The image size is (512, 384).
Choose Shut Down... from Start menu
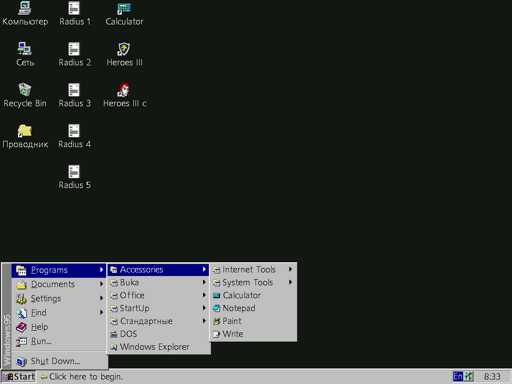pyautogui.click(x=59, y=361)
